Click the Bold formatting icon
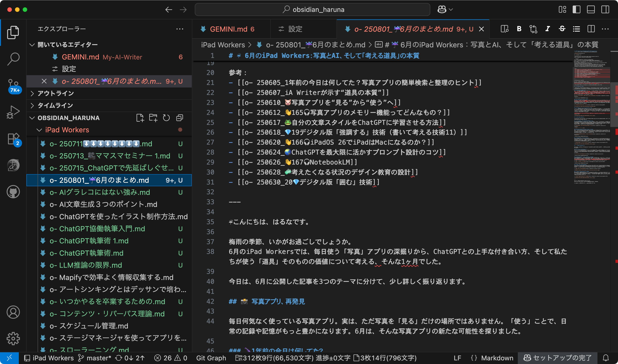 pos(519,29)
